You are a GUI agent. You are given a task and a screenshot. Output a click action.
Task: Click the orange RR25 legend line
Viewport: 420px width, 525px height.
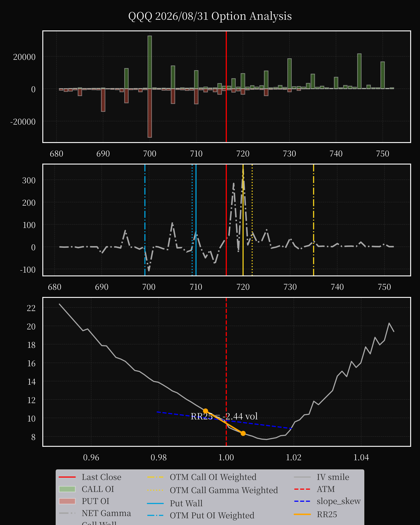tap(302, 514)
